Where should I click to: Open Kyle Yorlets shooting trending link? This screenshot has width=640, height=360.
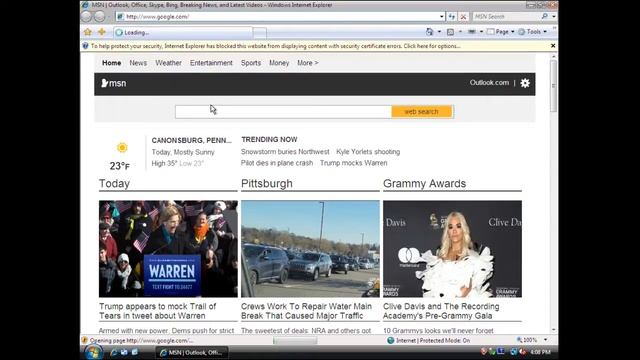pos(368,152)
